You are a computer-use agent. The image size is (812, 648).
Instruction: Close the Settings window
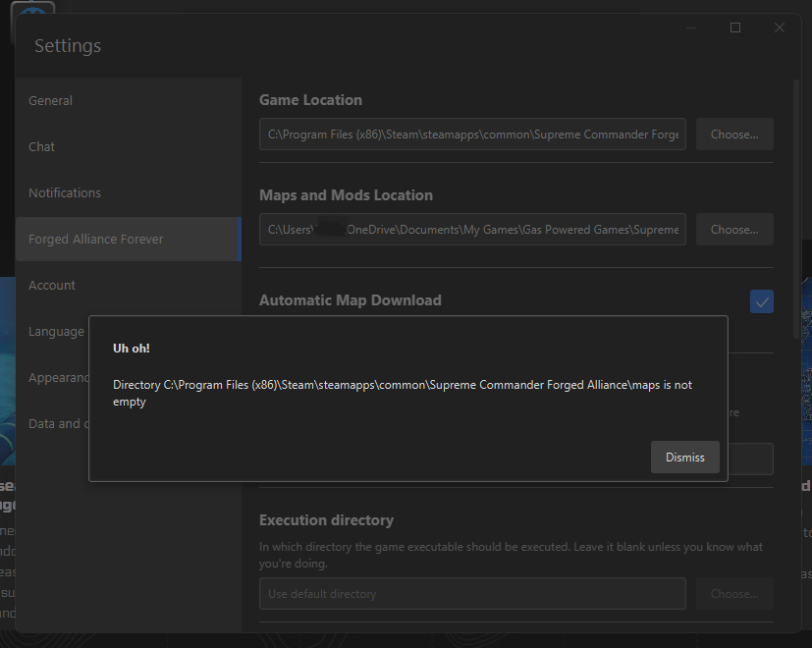click(780, 27)
